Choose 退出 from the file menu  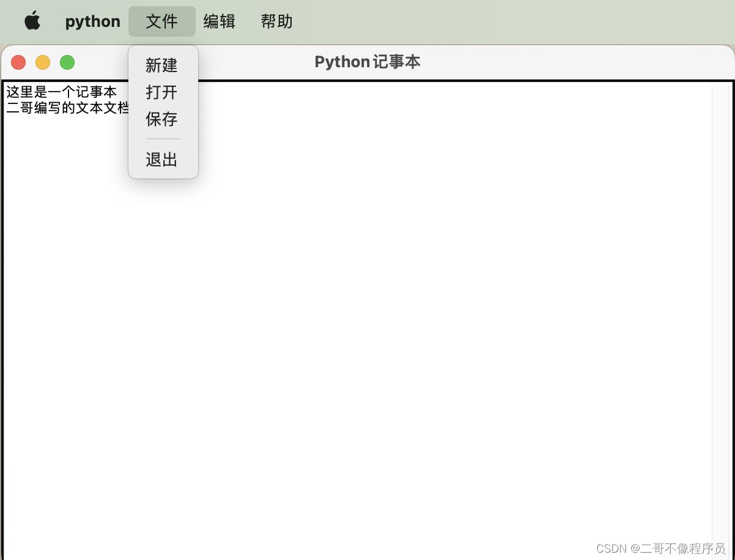[163, 160]
